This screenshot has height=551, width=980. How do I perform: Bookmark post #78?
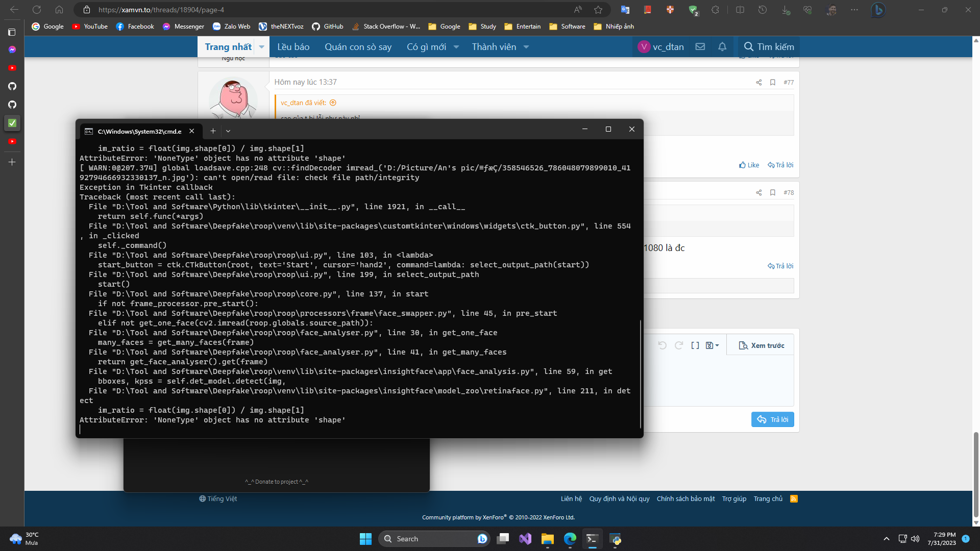point(773,193)
